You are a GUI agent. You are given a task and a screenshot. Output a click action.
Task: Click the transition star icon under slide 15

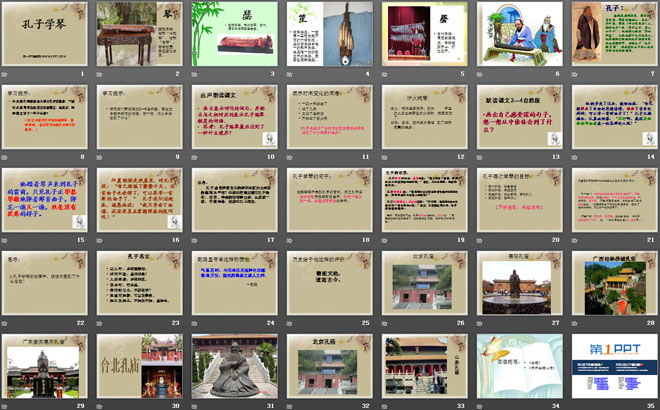point(5,240)
